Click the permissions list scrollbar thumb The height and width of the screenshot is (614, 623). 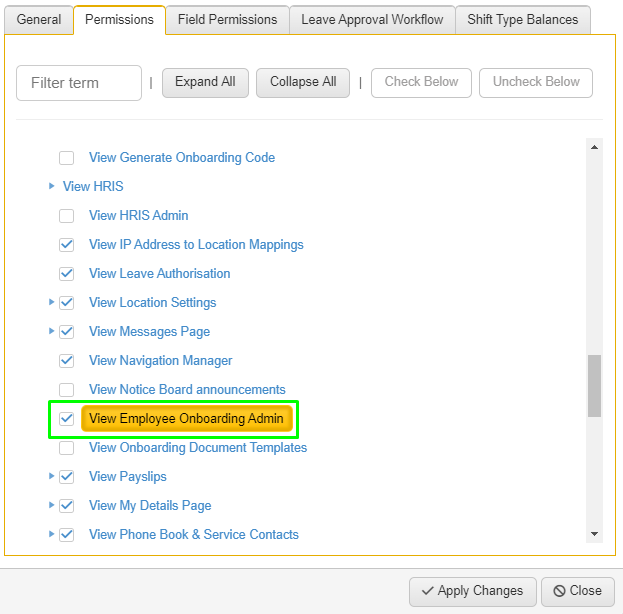click(594, 385)
